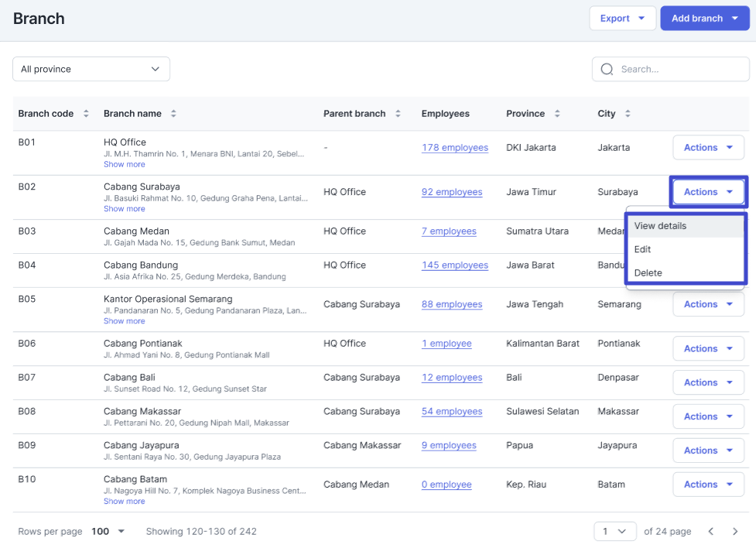Open the 178 employees link
Screen dimensions: 756x548
pyautogui.click(x=455, y=148)
